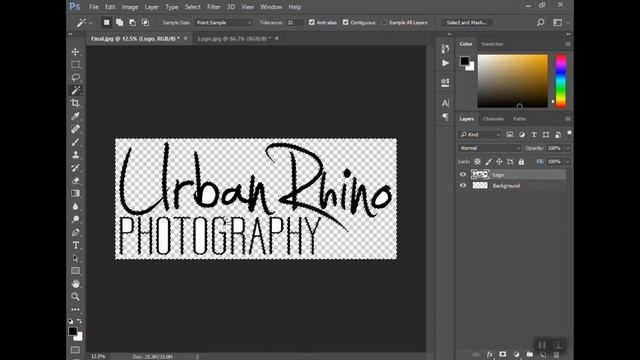This screenshot has width=640, height=360.
Task: Toggle lock transparent pixels
Action: click(x=477, y=162)
